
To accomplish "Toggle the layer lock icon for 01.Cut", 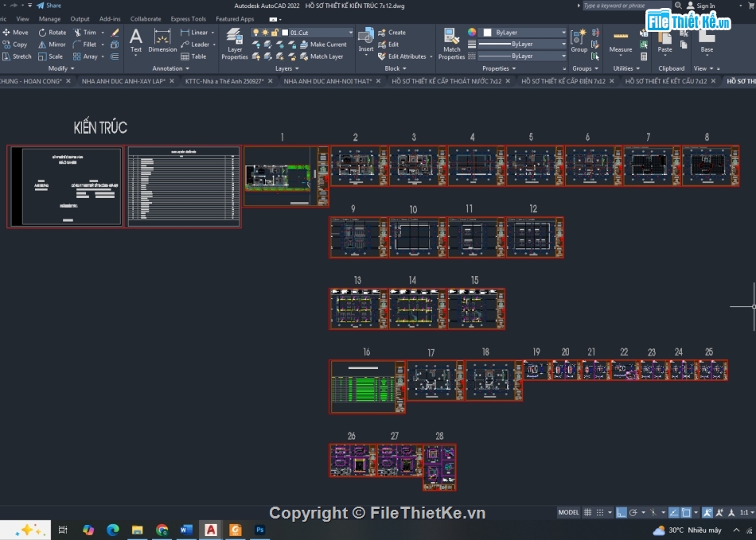I will pyautogui.click(x=275, y=33).
